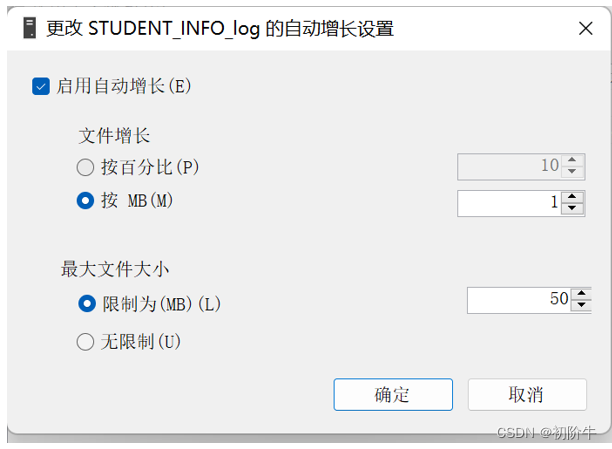The height and width of the screenshot is (449, 612).
Task: Confirm settings with the 确定 button
Action: (x=393, y=394)
